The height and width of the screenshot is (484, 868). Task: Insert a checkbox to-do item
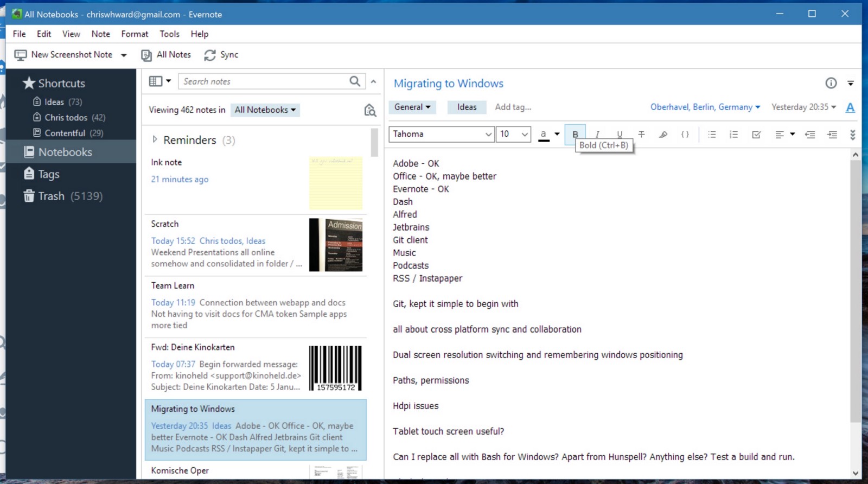click(756, 134)
